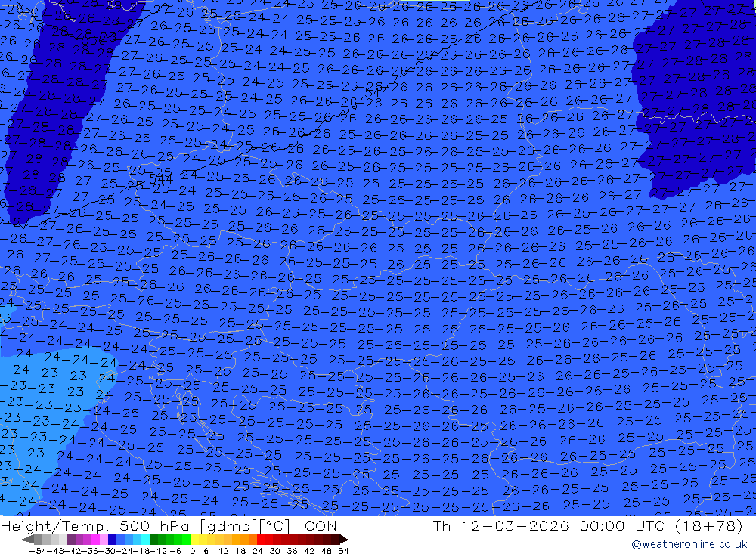Click the '-12' label under the green swatches
This screenshot has width=756, height=554.
159,551
